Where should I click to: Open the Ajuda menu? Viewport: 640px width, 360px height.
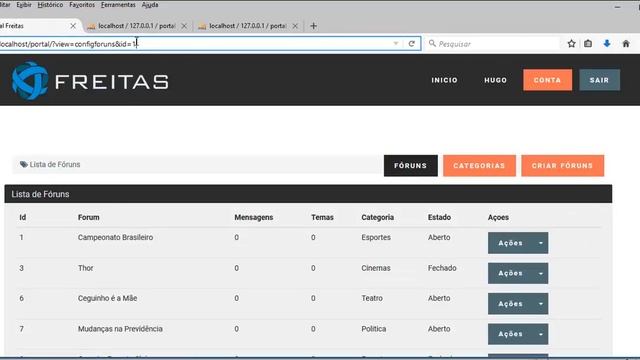[150, 5]
